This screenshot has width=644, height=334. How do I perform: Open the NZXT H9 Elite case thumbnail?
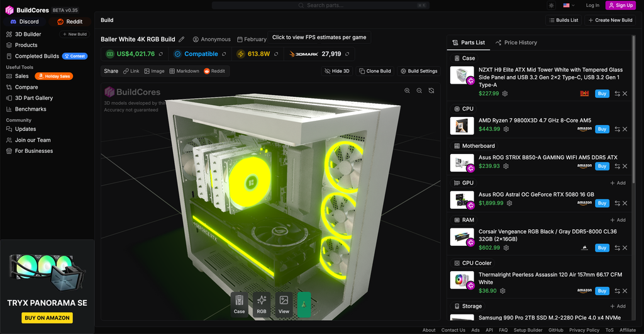tap(462, 75)
